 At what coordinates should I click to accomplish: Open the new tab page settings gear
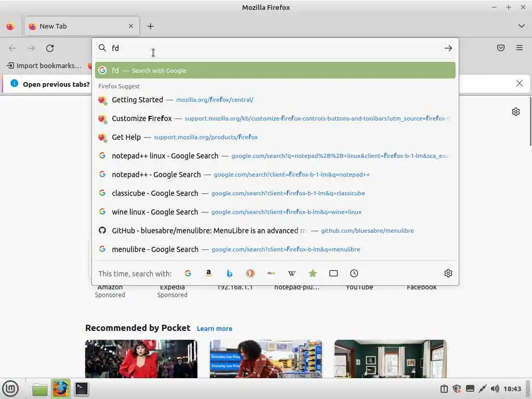[516, 112]
